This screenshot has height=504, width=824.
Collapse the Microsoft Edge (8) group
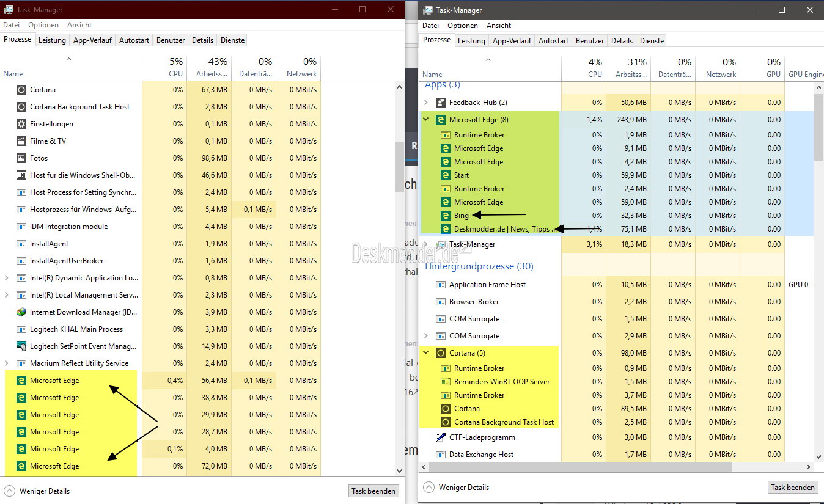click(426, 120)
